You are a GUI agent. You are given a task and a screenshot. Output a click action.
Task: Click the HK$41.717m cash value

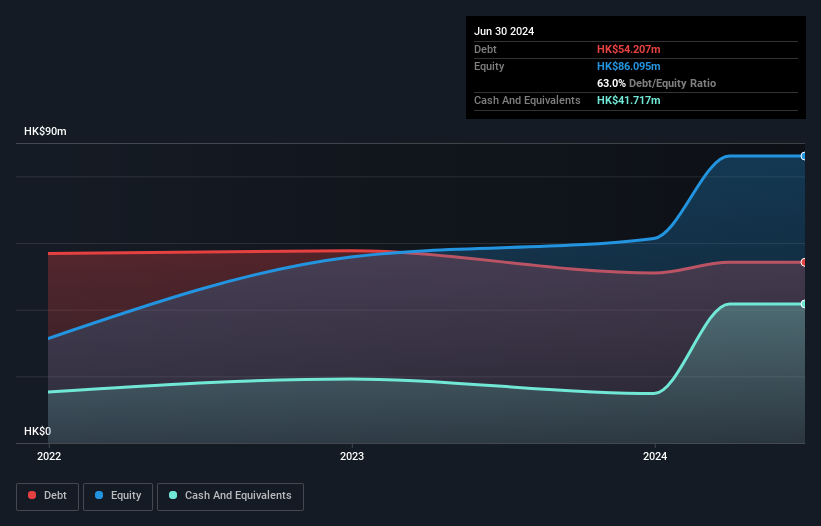tap(628, 100)
